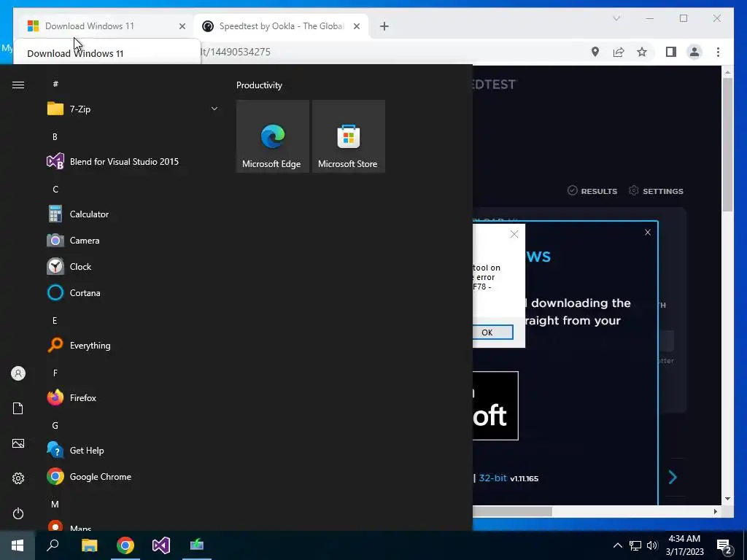Click the page vertical scrollbar thumb
747x560 pixels.
727,144
